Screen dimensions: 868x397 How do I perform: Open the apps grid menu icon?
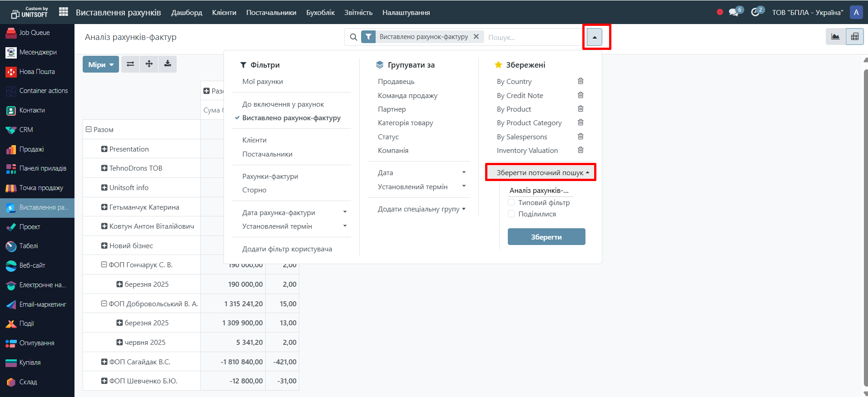pos(64,12)
